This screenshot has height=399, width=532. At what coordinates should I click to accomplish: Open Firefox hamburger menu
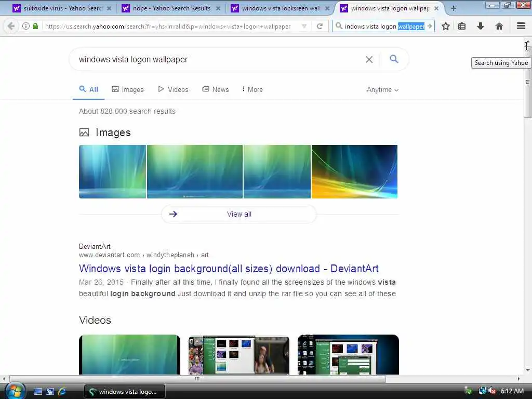point(521,26)
